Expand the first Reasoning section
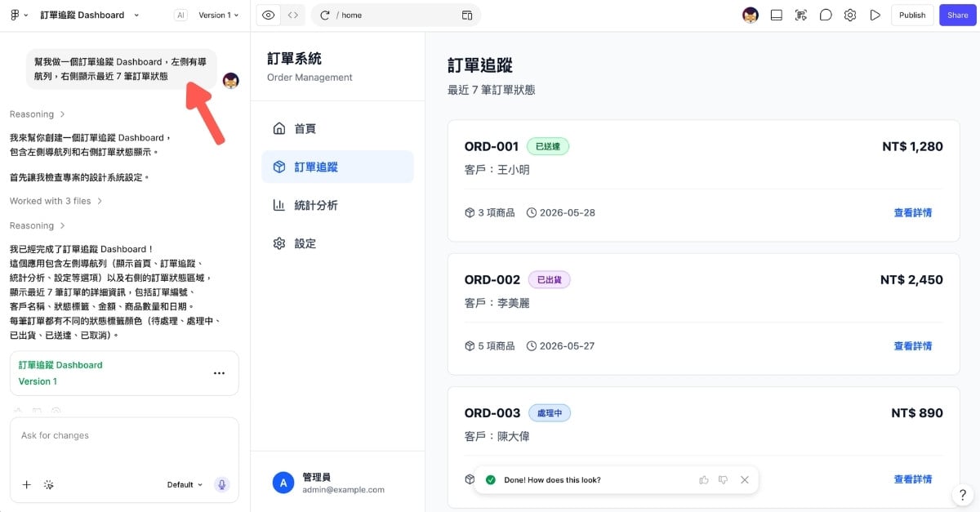980x512 pixels. pos(37,114)
